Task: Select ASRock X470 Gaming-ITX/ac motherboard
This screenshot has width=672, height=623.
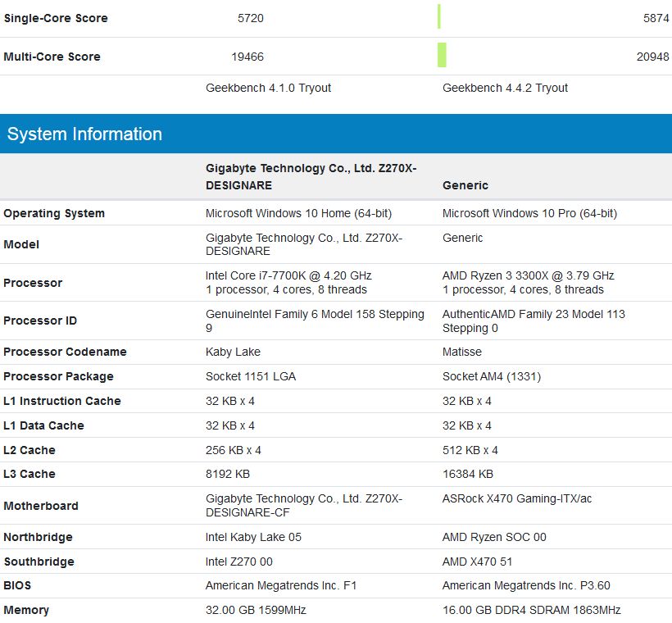Action: click(517, 498)
